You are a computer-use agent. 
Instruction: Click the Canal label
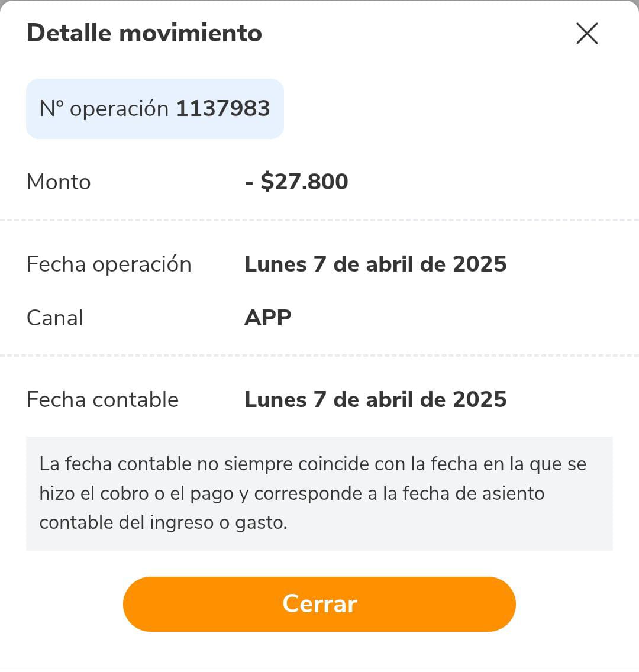click(x=55, y=318)
